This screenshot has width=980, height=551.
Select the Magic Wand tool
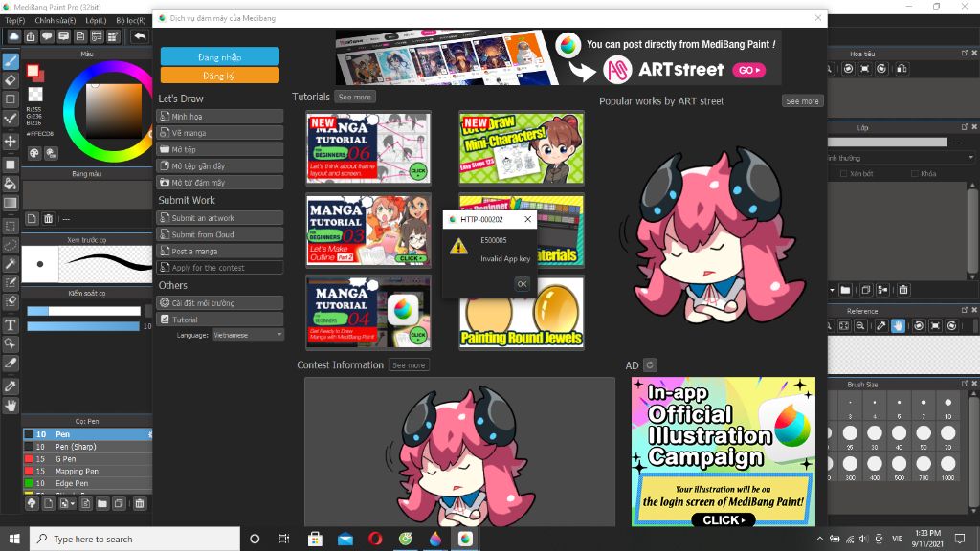point(11,264)
